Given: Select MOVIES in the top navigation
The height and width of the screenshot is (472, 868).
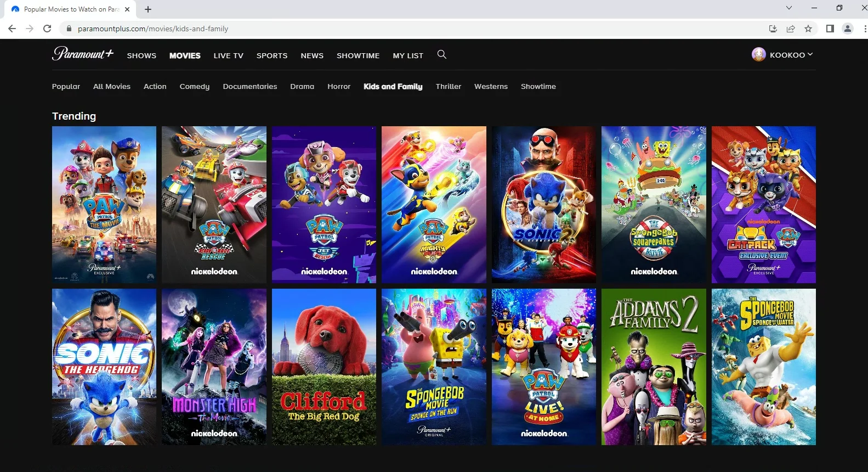Looking at the screenshot, I should (x=185, y=55).
